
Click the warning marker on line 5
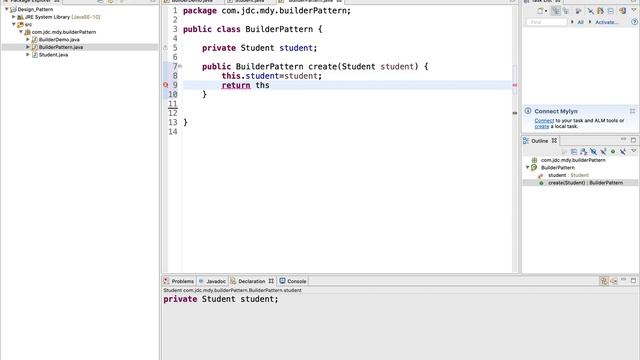click(x=165, y=48)
